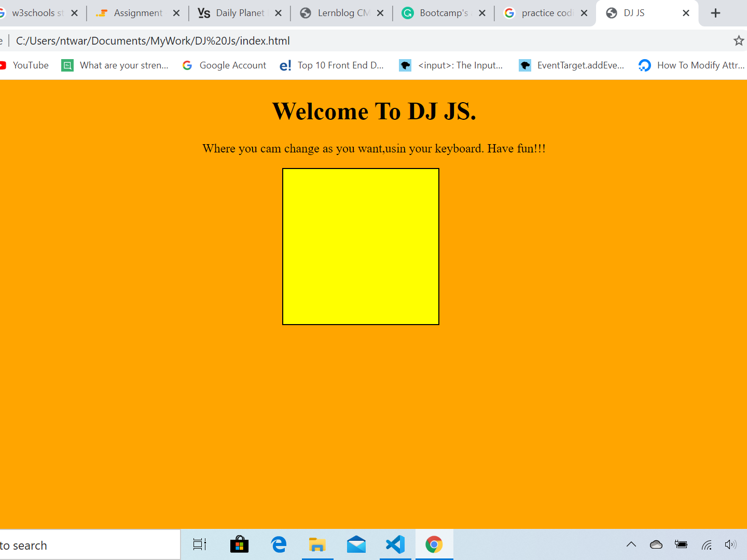Open Microsoft Store from the taskbar
The height and width of the screenshot is (560, 747).
[x=239, y=544]
